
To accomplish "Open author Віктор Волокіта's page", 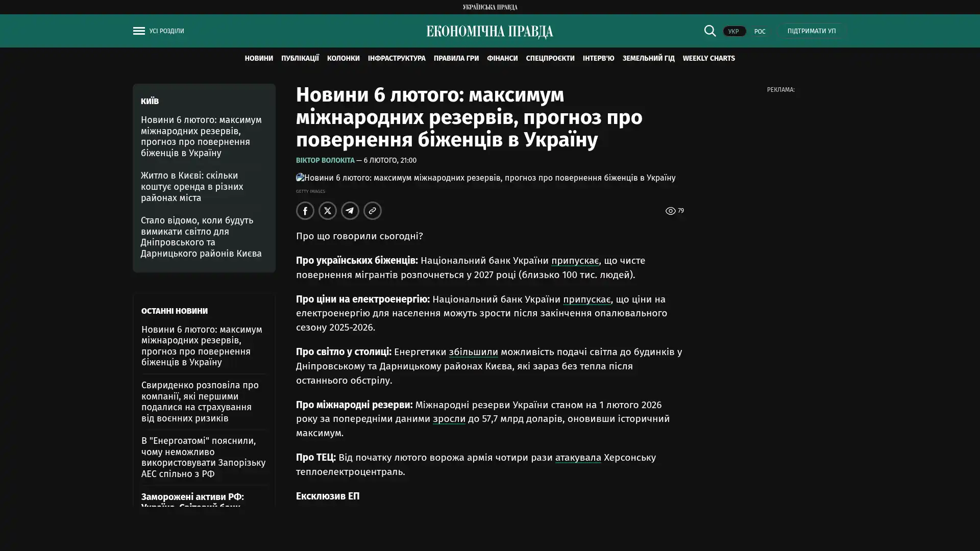I will coord(325,160).
